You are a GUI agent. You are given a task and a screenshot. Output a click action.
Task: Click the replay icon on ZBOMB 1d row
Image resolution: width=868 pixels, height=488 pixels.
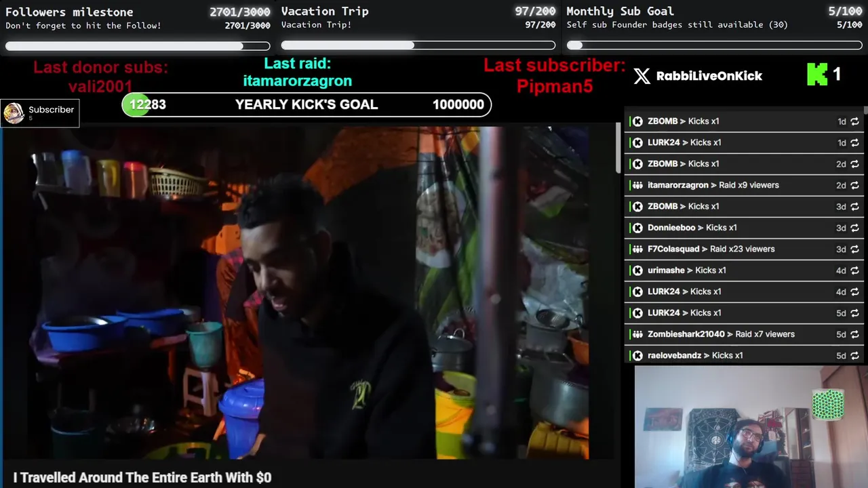coord(854,121)
